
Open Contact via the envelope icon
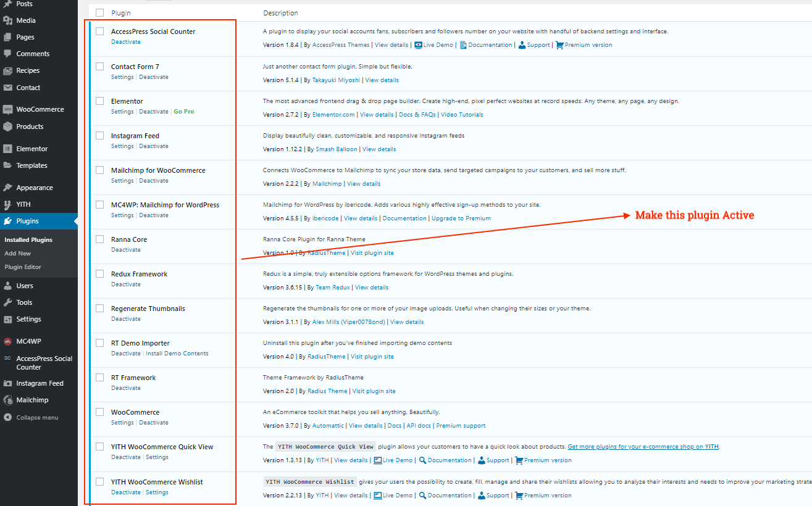coord(7,88)
